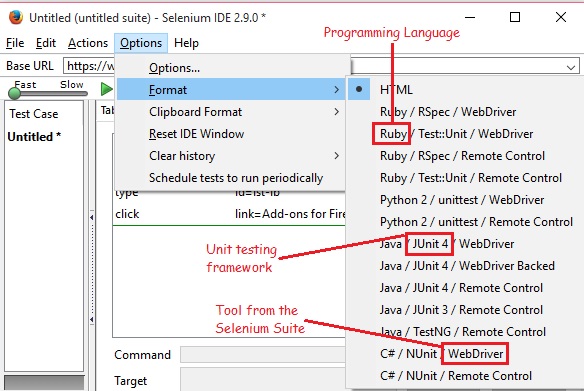Image resolution: width=584 pixels, height=391 pixels.
Task: Open the Help menu
Action: pos(186,43)
